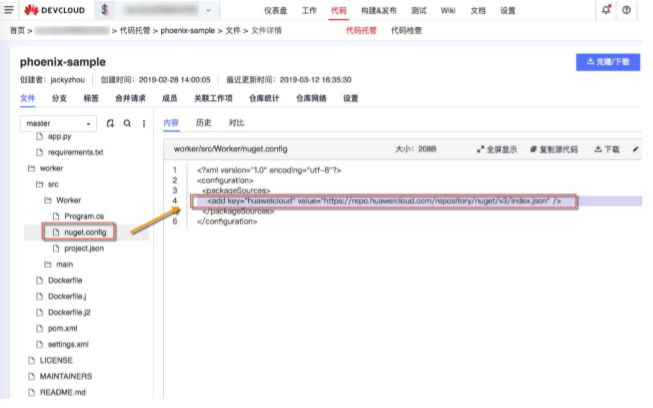653x408 pixels.
Task: Open 测试 in top navigation
Action: point(419,10)
